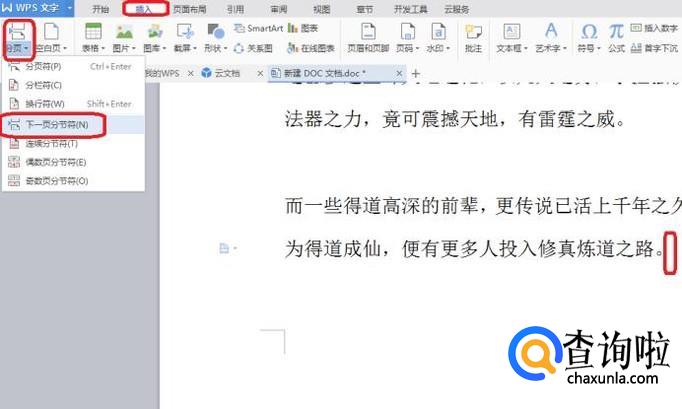Open 页眉和页脚 header and footer

pos(368,38)
